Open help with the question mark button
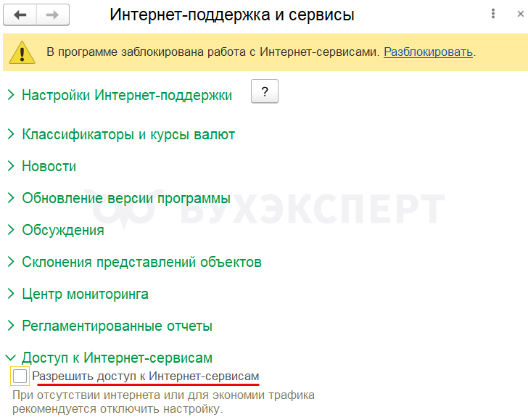The image size is (528, 420). 265,91
